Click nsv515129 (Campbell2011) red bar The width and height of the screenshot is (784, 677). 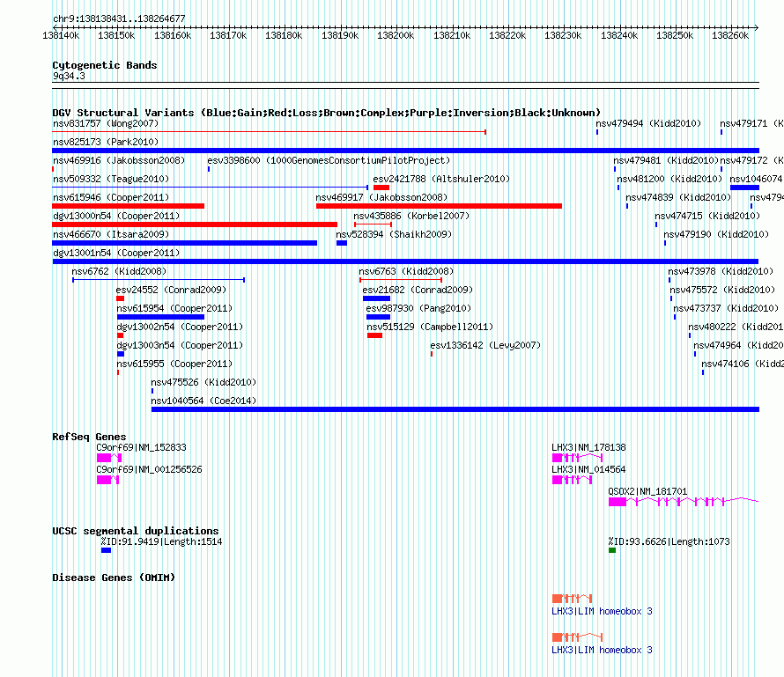[x=375, y=335]
